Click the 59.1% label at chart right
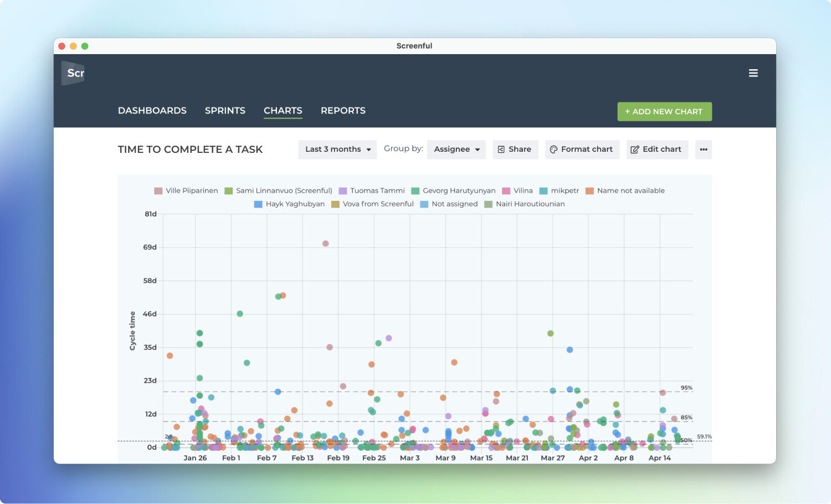The image size is (831, 504). click(705, 436)
